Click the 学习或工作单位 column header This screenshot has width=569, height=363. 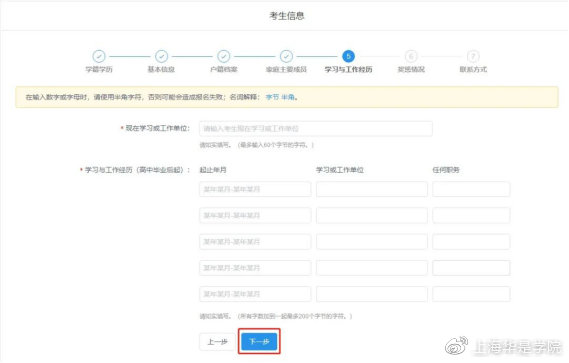(340, 170)
